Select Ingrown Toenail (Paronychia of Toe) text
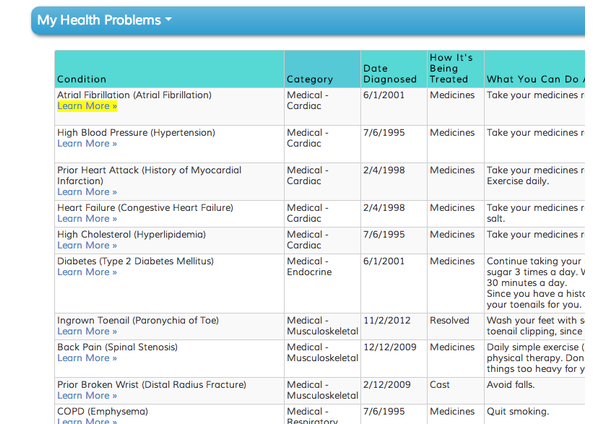Viewport: 615px width, 424px height. (x=138, y=320)
